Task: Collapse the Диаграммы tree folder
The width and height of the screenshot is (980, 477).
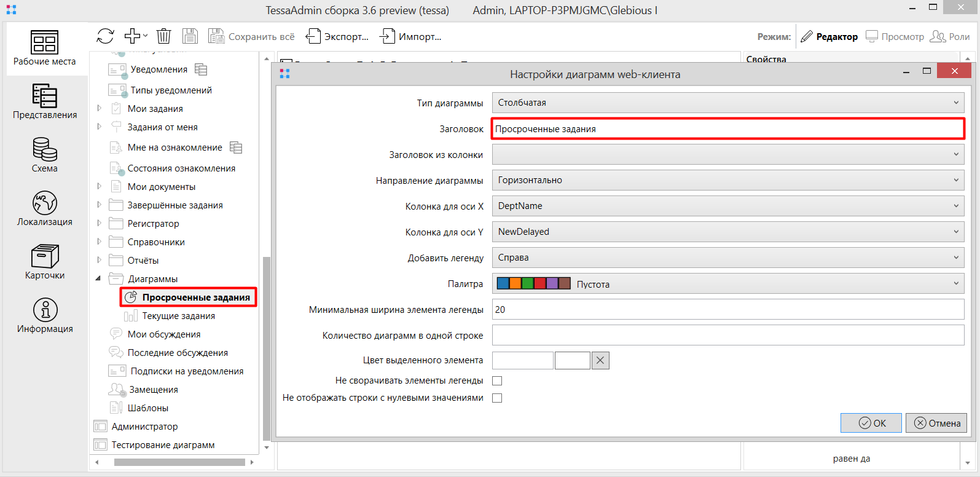Action: (98, 278)
